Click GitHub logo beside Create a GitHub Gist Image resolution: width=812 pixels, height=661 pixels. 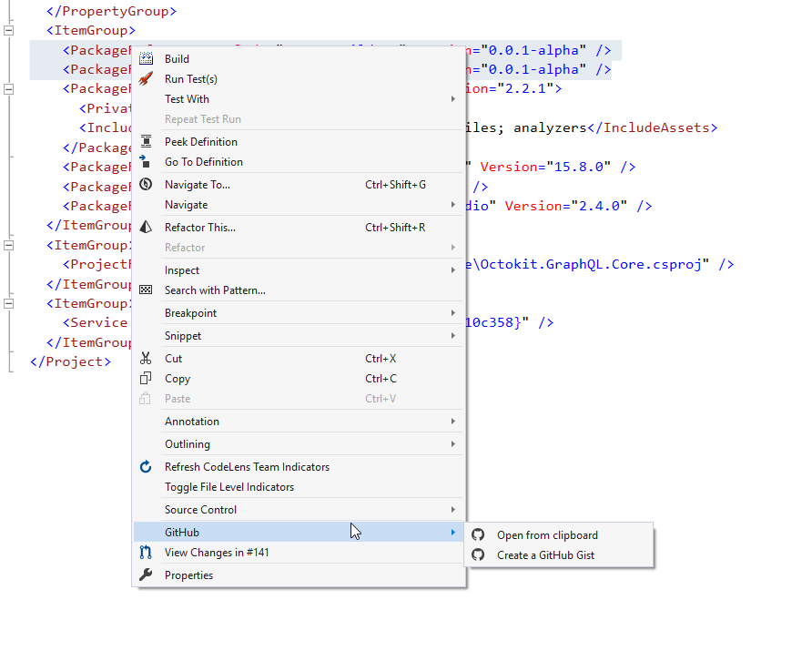[x=478, y=554]
